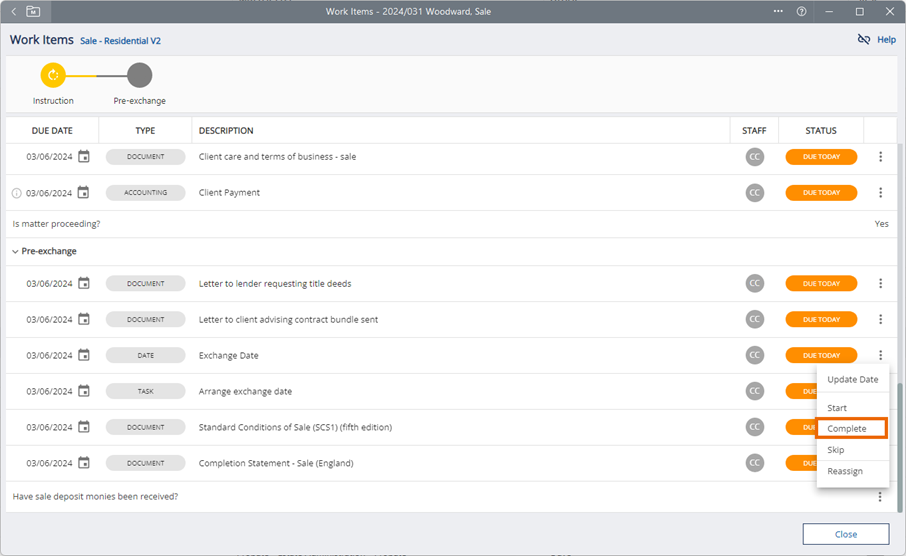Click the Close button
The image size is (906, 556).
[845, 534]
